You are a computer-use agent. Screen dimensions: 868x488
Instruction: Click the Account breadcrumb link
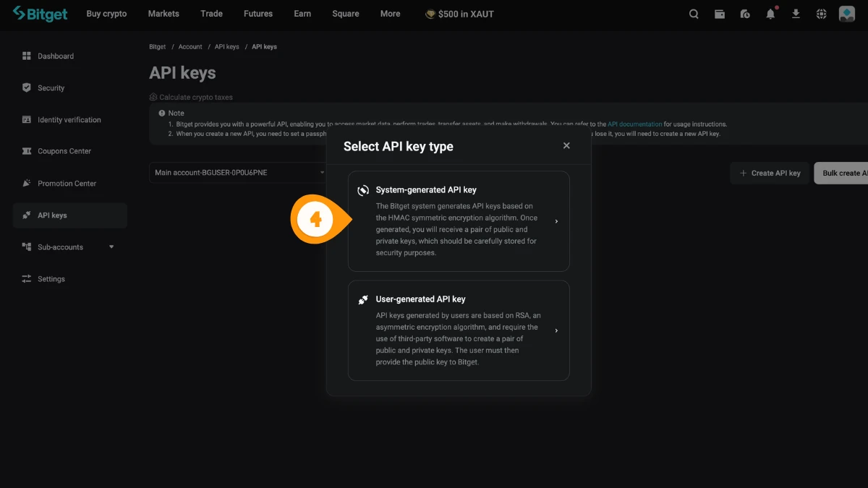click(190, 47)
